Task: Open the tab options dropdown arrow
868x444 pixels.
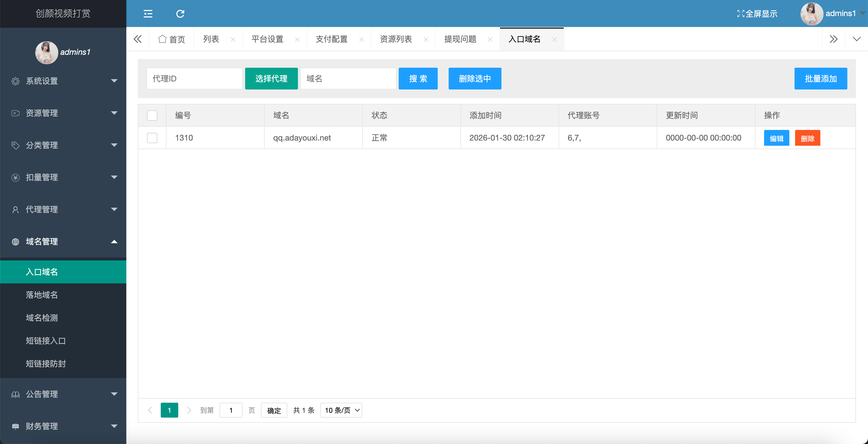Action: click(856, 39)
